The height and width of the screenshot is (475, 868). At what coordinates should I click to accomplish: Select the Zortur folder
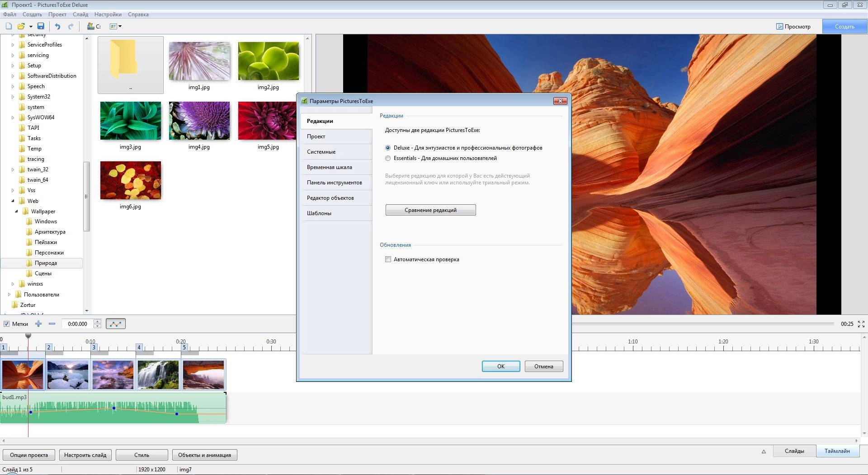(x=28, y=305)
